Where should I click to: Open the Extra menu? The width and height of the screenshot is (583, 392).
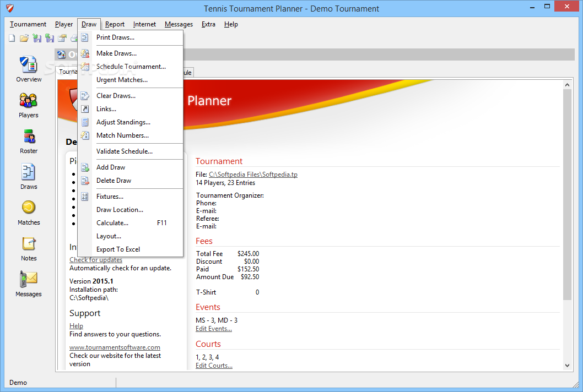point(208,24)
